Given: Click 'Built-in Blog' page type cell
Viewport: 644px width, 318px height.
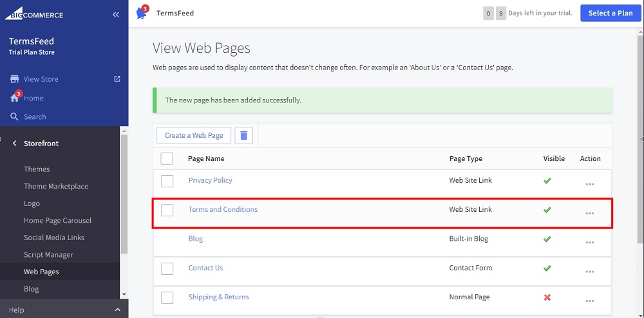Looking at the screenshot, I should pos(469,238).
